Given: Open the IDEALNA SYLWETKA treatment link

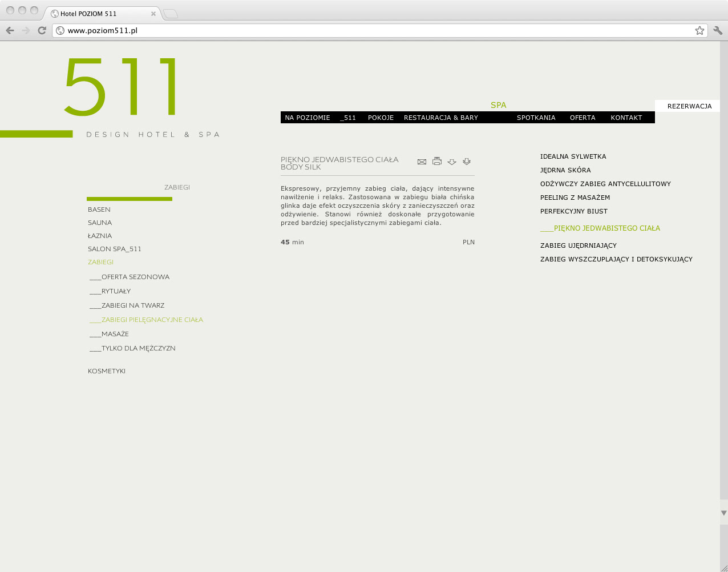Looking at the screenshot, I should pos(573,156).
